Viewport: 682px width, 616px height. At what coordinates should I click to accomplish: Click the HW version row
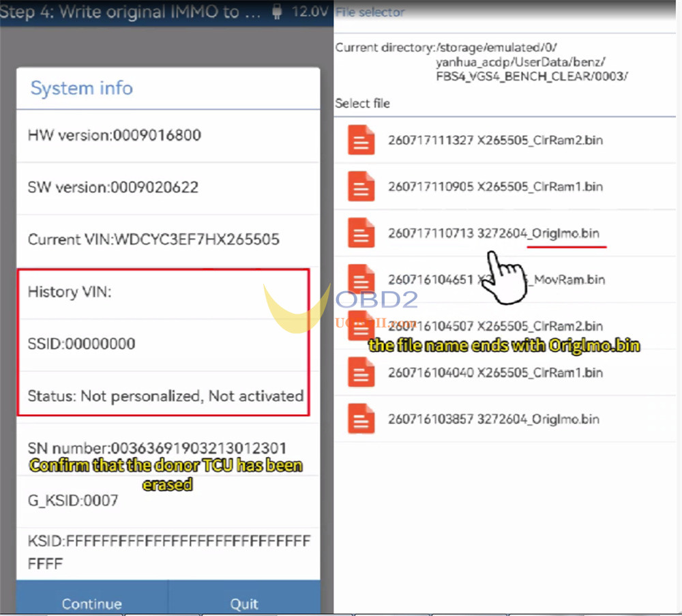pyautogui.click(x=168, y=136)
